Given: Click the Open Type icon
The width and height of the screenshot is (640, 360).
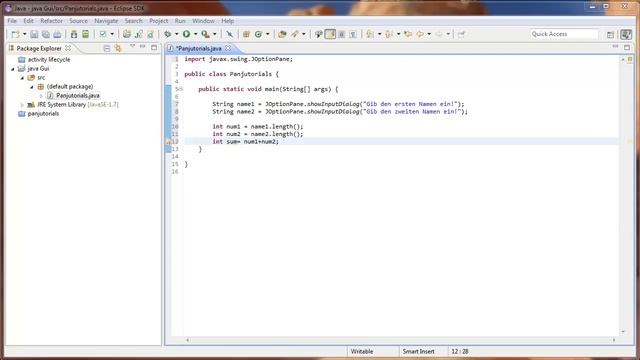Looking at the screenshot, I should point(282,34).
